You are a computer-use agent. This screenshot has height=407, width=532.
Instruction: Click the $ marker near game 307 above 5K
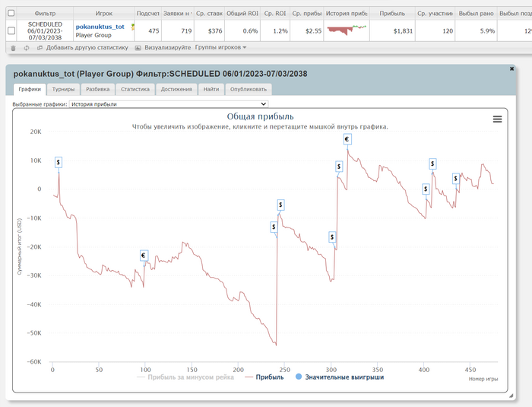(339, 167)
